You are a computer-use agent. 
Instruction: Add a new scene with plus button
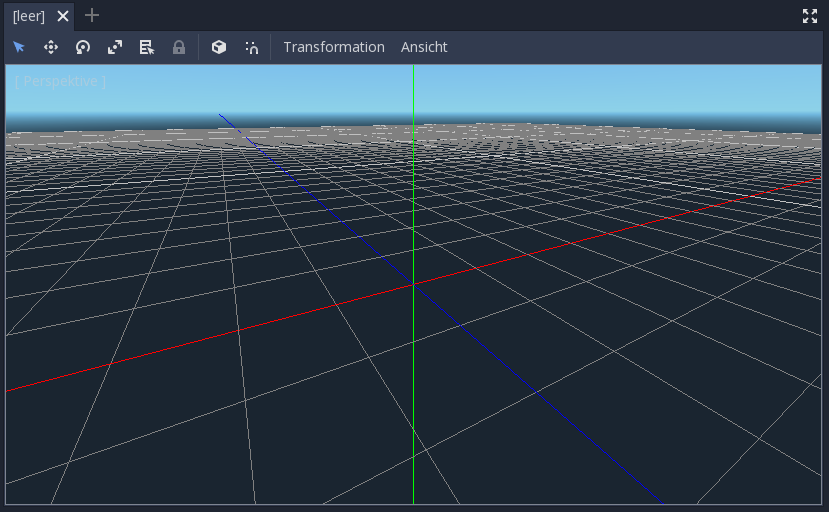click(92, 16)
